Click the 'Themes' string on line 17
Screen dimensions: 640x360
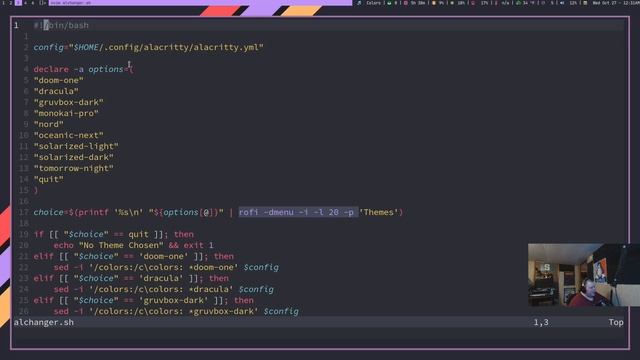click(378, 212)
